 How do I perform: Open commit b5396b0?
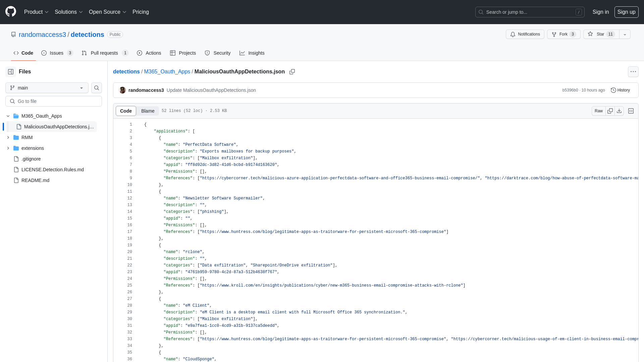click(x=570, y=90)
